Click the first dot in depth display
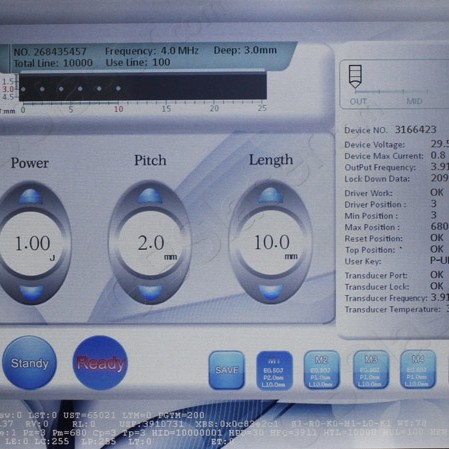449x449 pixels. (x=23, y=89)
